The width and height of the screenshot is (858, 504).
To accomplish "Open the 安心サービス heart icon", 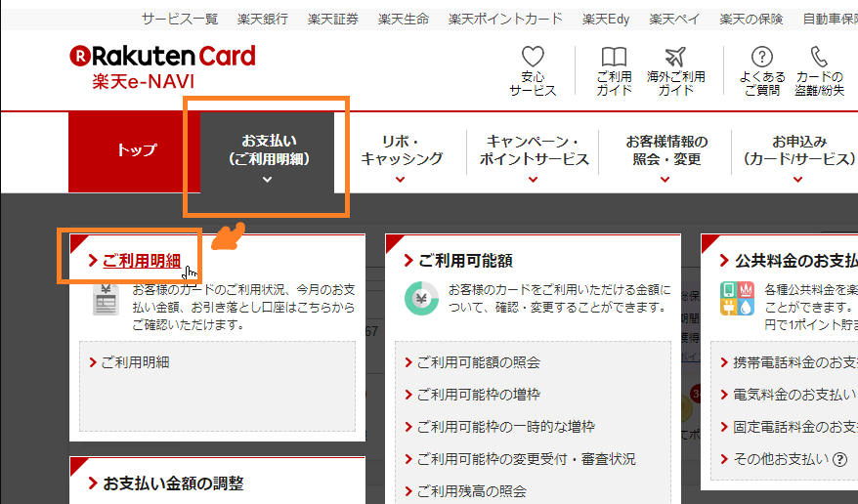I will pyautogui.click(x=533, y=57).
